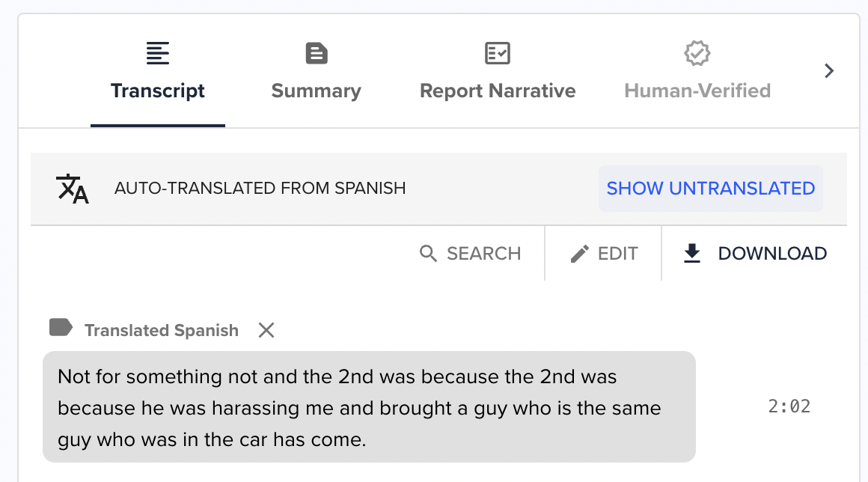Click the translate language icon
This screenshot has height=482, width=868.
[x=73, y=189]
